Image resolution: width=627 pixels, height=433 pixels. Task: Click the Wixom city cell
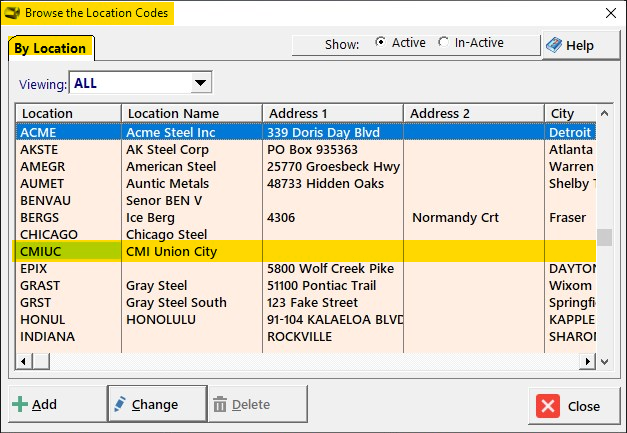(x=570, y=285)
